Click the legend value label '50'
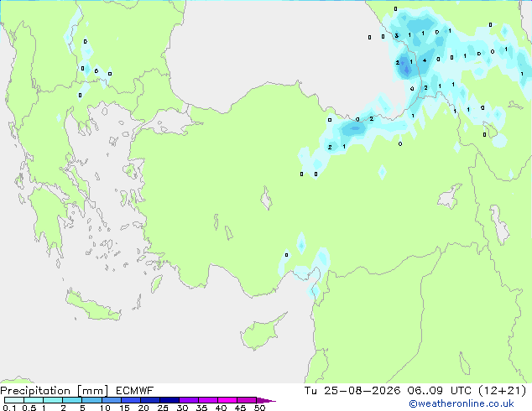532x411 pixels. coord(259,408)
